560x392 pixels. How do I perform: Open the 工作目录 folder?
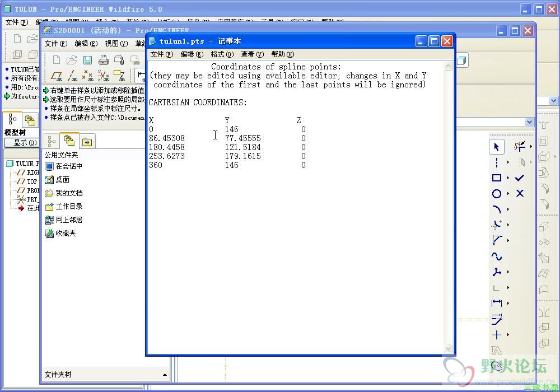tap(64, 206)
